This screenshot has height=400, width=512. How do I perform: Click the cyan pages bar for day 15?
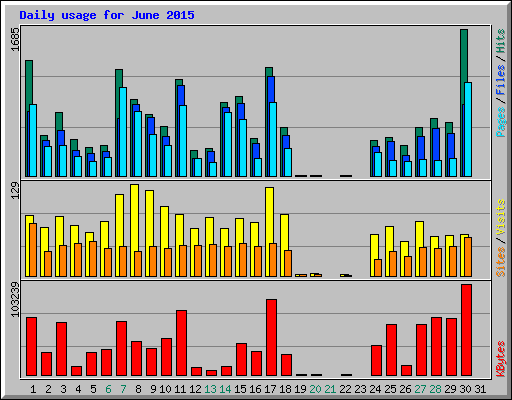[x=243, y=148]
